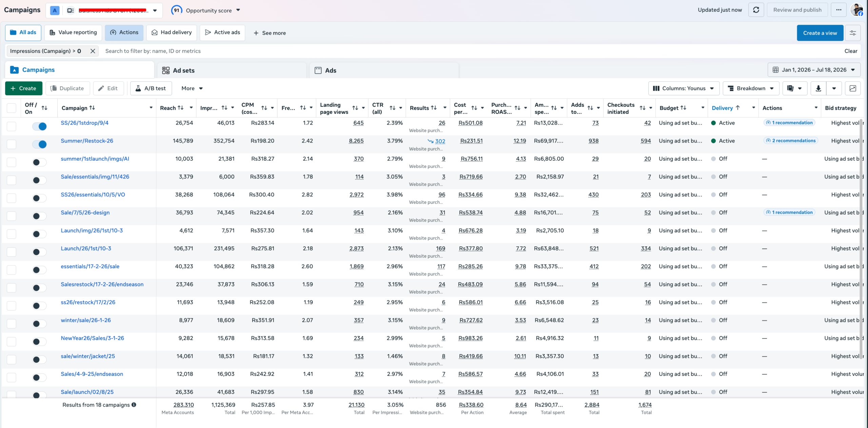868x428 pixels.
Task: Click the A/B test flask button
Action: (151, 88)
